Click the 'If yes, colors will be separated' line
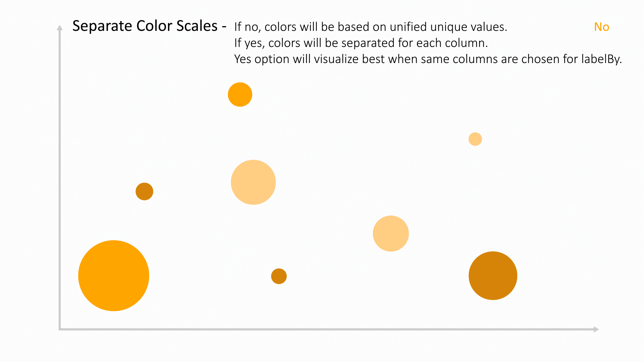 coord(361,43)
